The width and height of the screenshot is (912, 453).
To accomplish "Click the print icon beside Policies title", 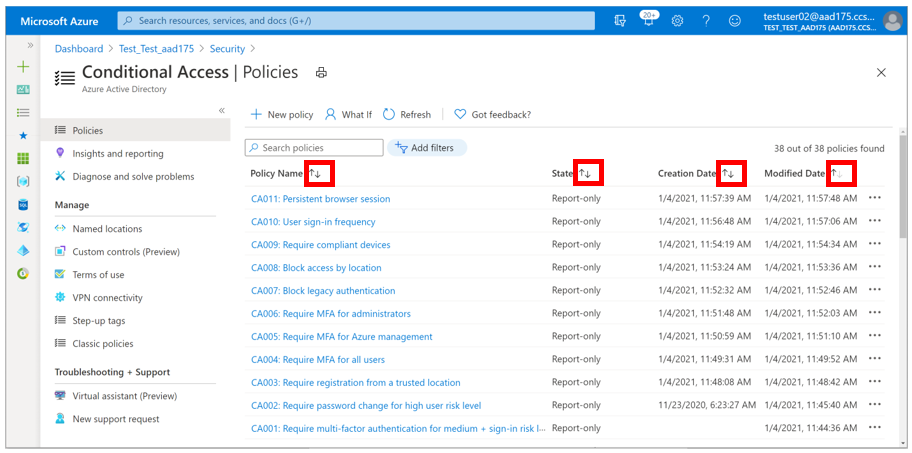I will click(321, 73).
